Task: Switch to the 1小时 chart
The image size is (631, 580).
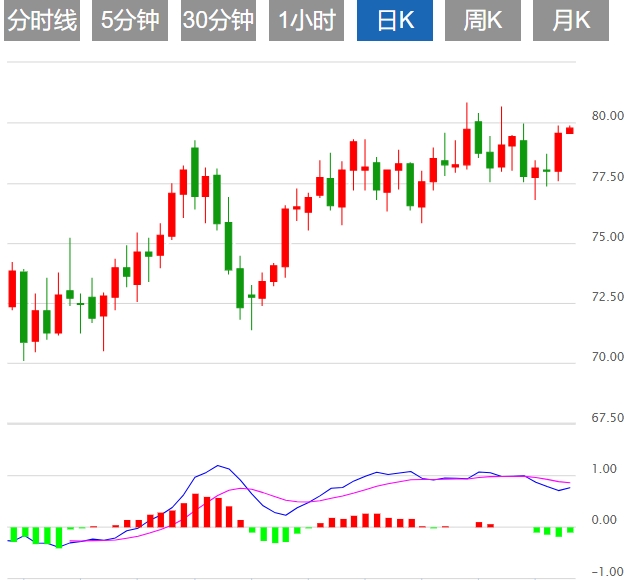Action: point(307,21)
